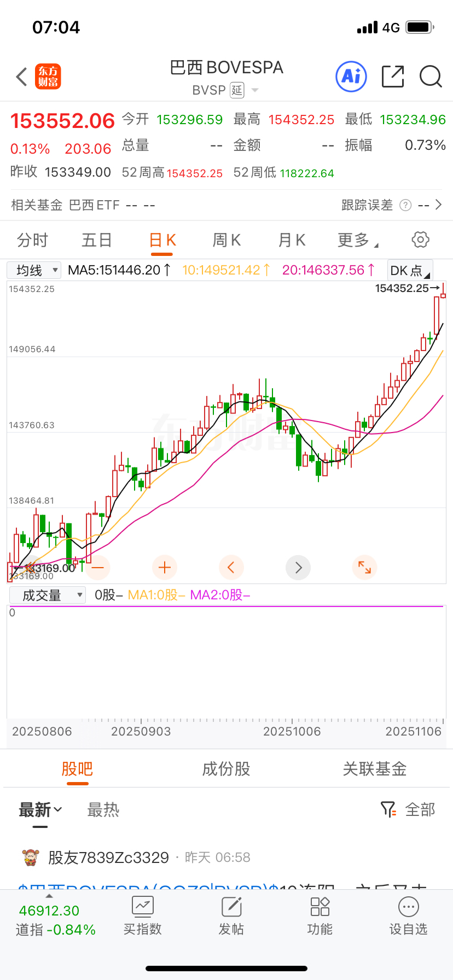453x980 pixels.
Task: Tap the 10:149521.42 MA value
Action: pos(226,270)
